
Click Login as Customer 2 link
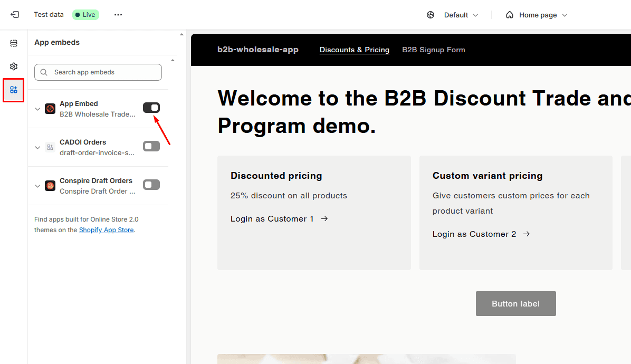[474, 234]
